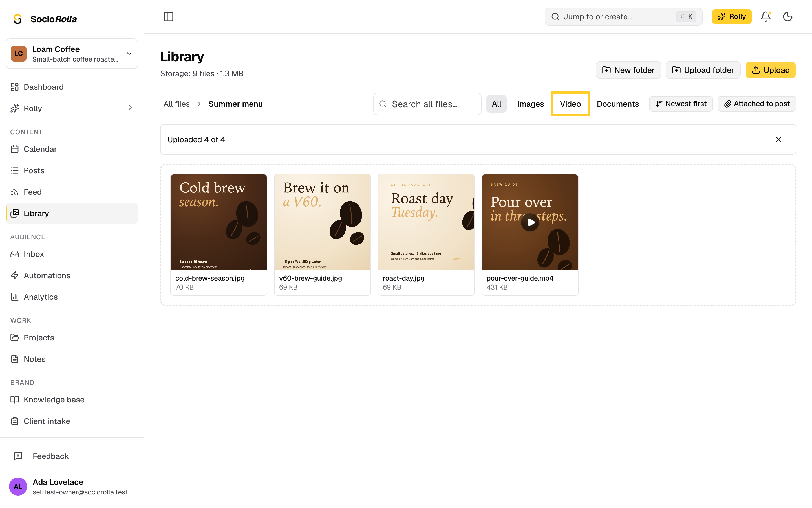This screenshot has width=812, height=508.
Task: Open roast-day.jpg thumbnail
Action: (x=426, y=222)
